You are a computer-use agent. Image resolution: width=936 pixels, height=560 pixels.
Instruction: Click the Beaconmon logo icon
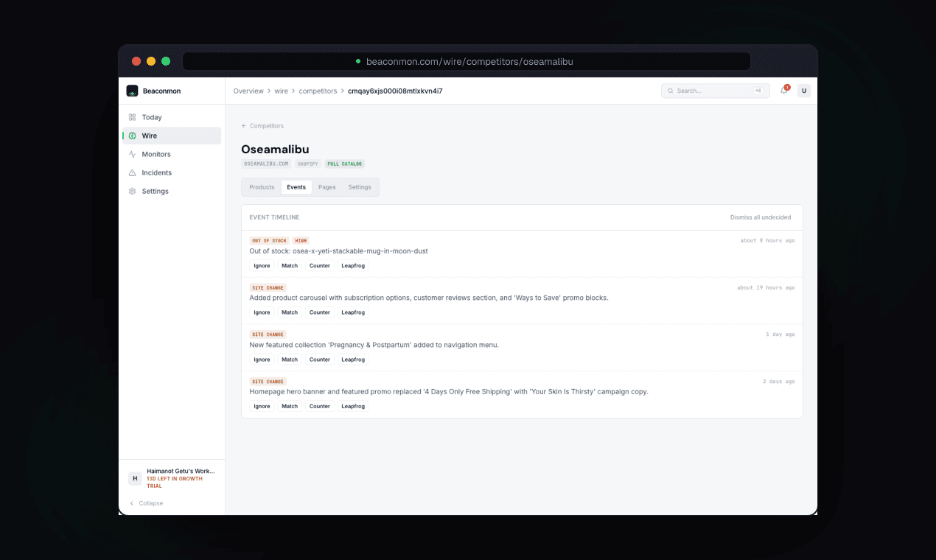tap(132, 91)
